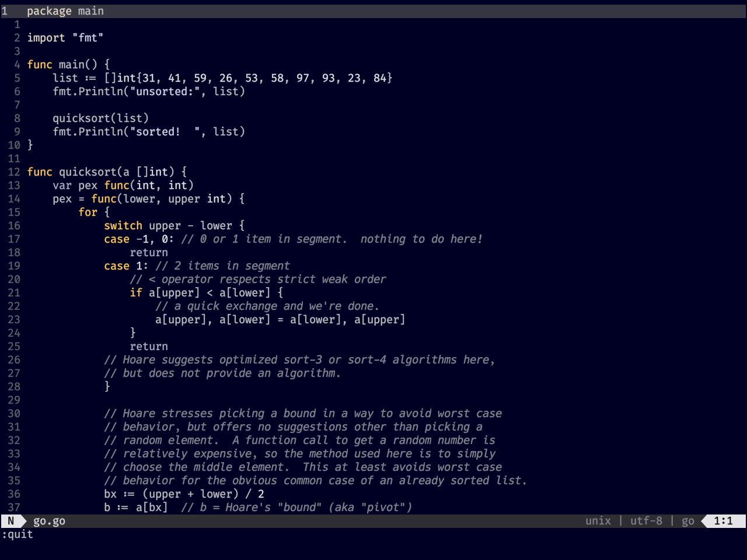This screenshot has width=747, height=560.
Task: Click comment 'Hoare suggests optimized sort-3'
Action: 299,360
